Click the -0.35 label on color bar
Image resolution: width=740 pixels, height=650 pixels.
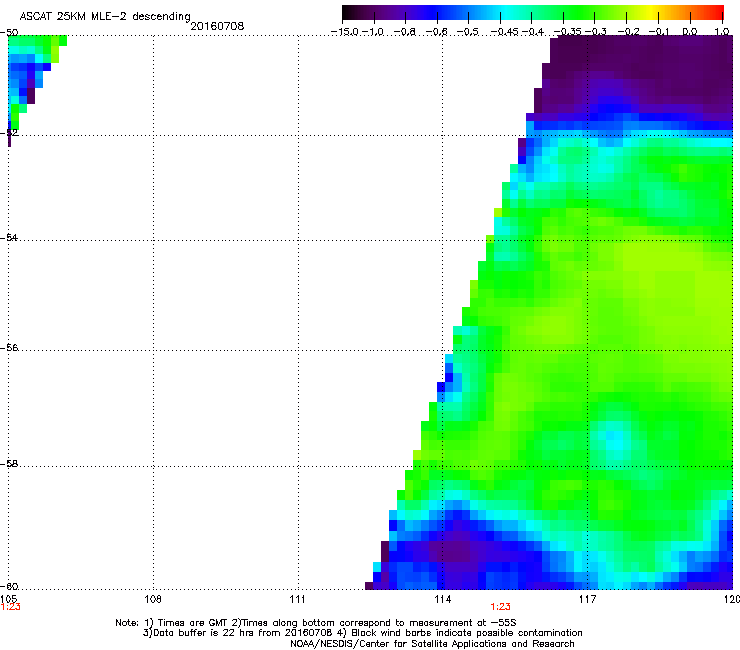[568, 32]
